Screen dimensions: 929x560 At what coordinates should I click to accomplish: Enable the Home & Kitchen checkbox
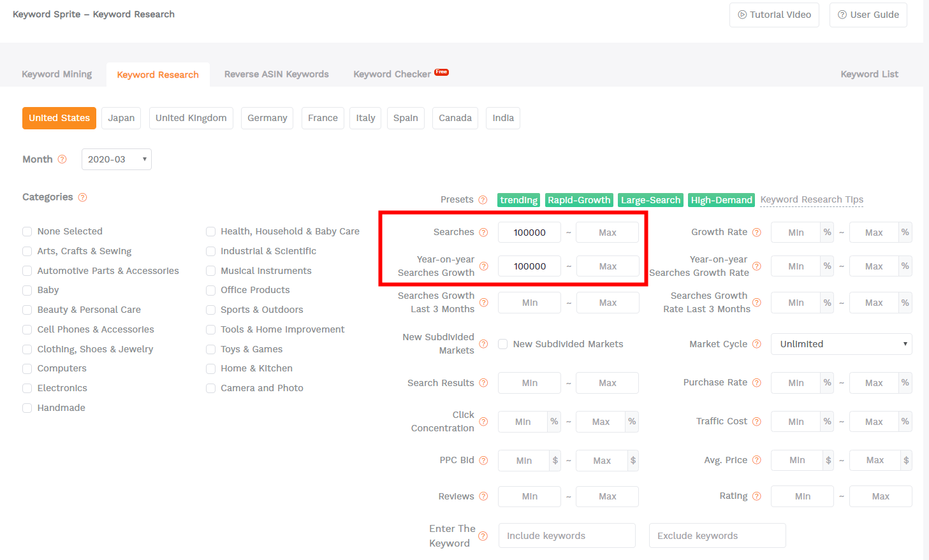(x=210, y=369)
